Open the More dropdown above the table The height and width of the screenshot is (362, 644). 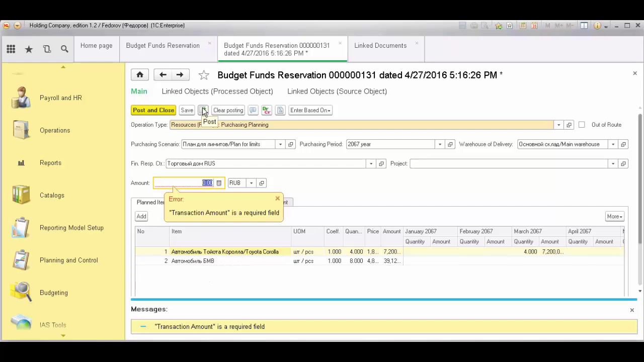[x=614, y=216]
